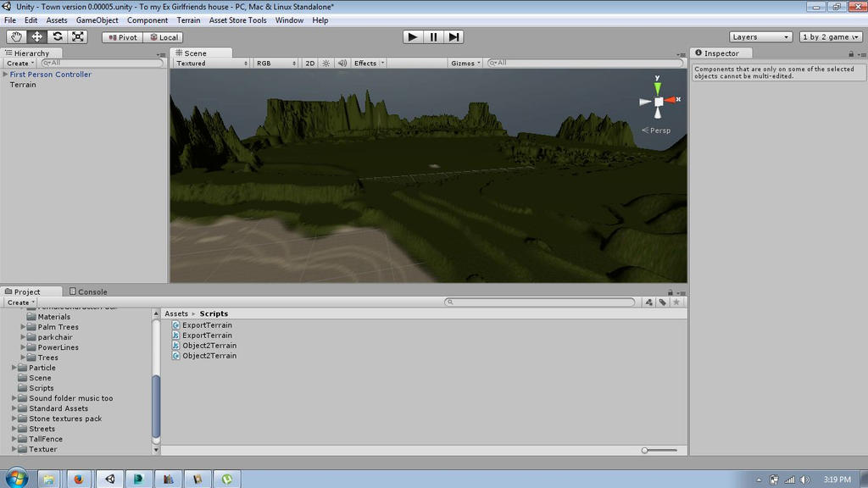Select the Scripts folder in tree
The height and width of the screenshot is (488, 868).
point(36,388)
